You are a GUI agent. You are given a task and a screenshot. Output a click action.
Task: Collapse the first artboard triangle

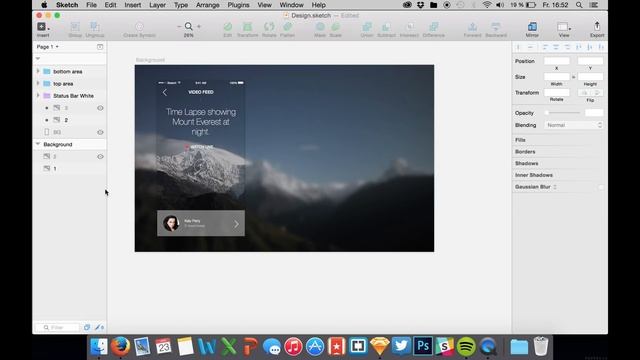[38, 59]
